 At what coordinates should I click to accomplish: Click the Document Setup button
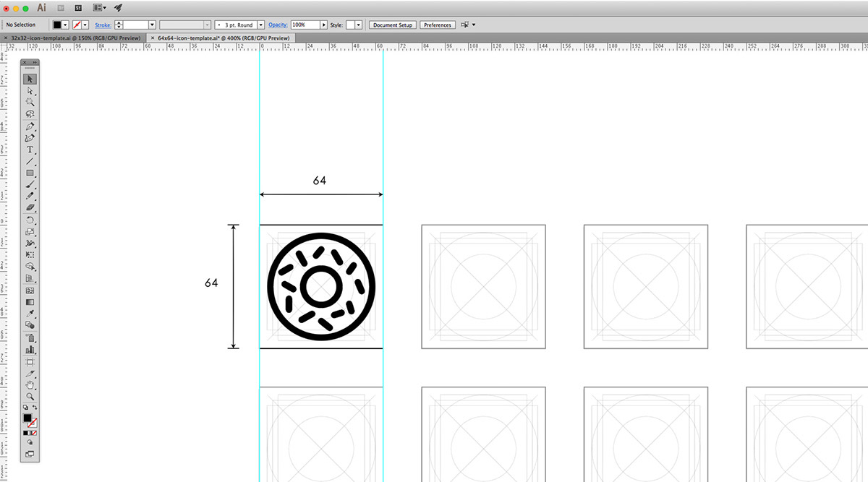tap(393, 25)
